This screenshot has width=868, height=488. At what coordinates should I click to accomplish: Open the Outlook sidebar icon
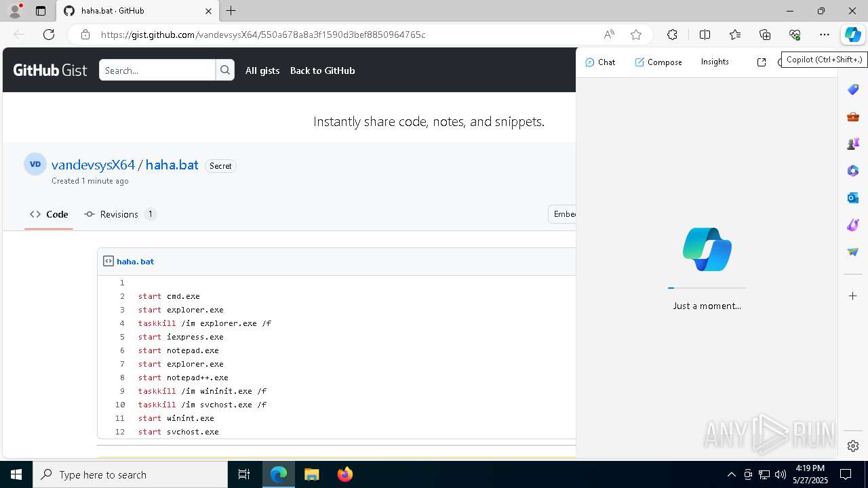pos(853,198)
